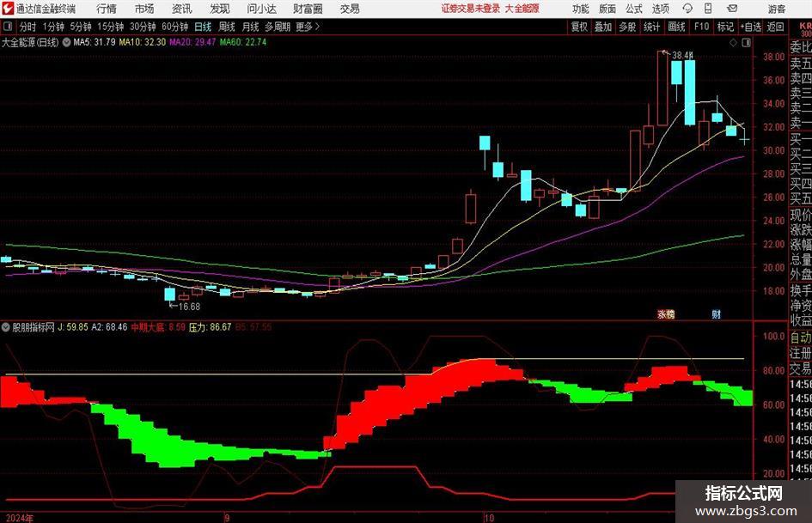Click the 画线 drawing tools button
The height and width of the screenshot is (523, 812).
pos(676,27)
